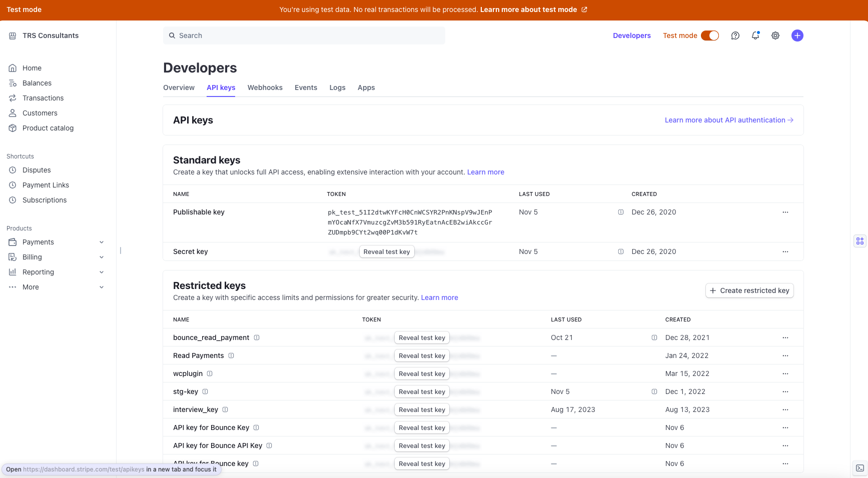Image resolution: width=868 pixels, height=478 pixels.
Task: Click the purple plus create button
Action: click(797, 35)
